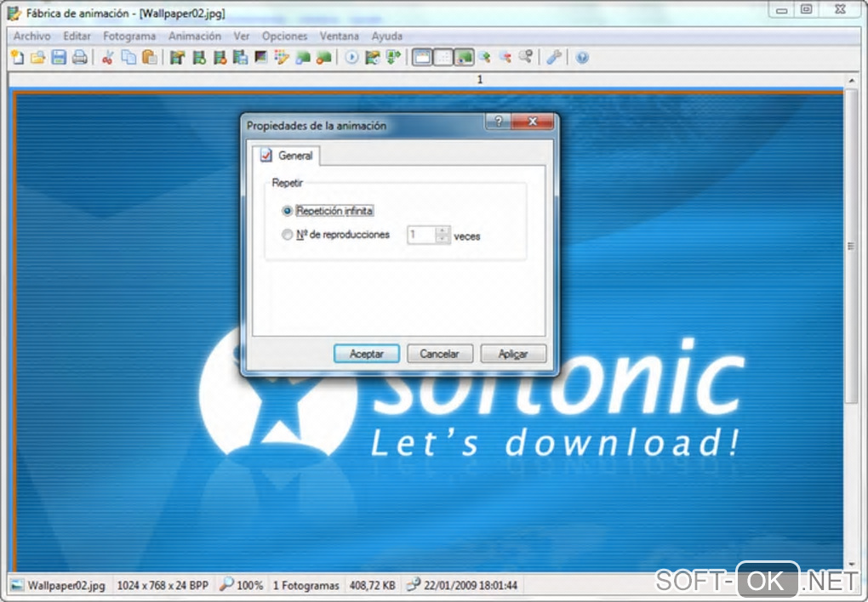Toggle the window view mode icon
The height and width of the screenshot is (602, 868).
pos(422,57)
